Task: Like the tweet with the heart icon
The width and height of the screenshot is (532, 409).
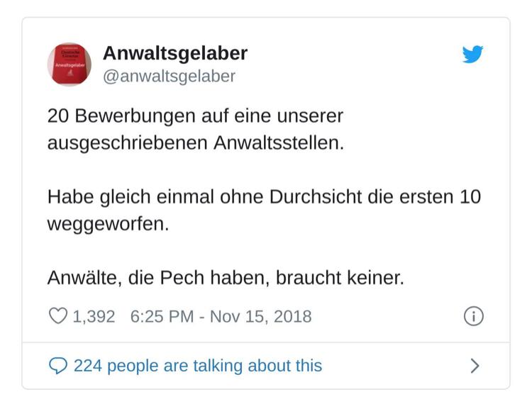Action: 57,316
